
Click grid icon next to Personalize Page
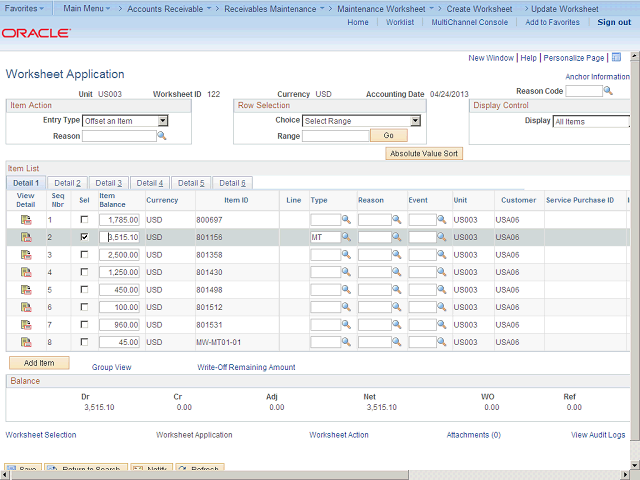point(616,58)
